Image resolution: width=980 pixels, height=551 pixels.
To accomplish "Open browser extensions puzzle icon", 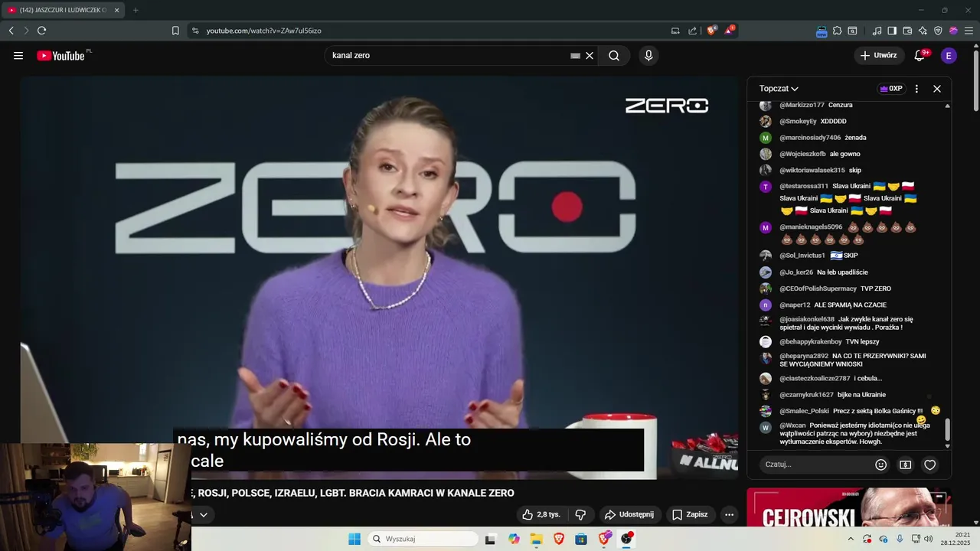I will [837, 31].
